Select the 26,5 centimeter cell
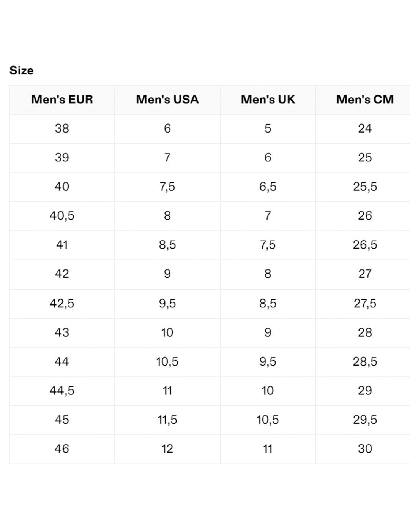 tap(364, 245)
